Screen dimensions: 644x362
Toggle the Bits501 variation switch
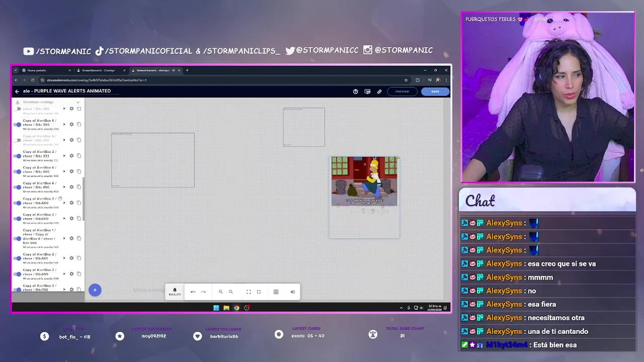pos(18,258)
